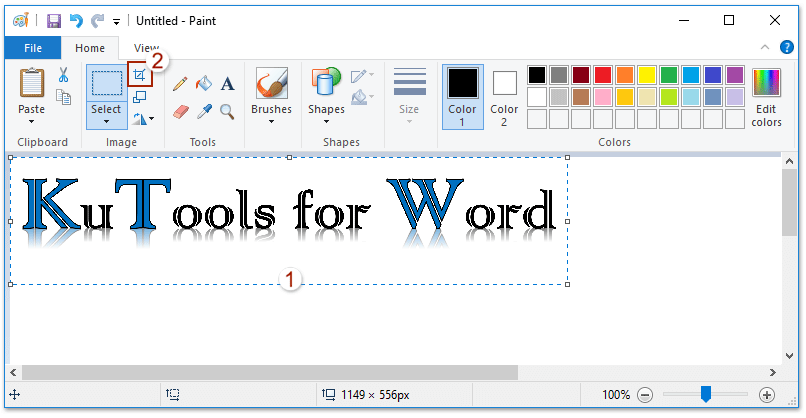
Task: Select the Color picker eyedropper
Action: [205, 111]
